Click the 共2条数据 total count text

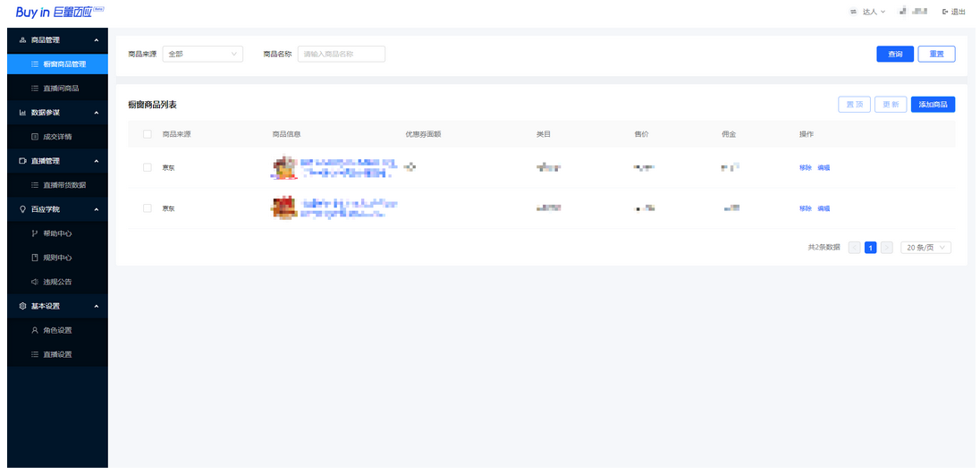tap(824, 248)
